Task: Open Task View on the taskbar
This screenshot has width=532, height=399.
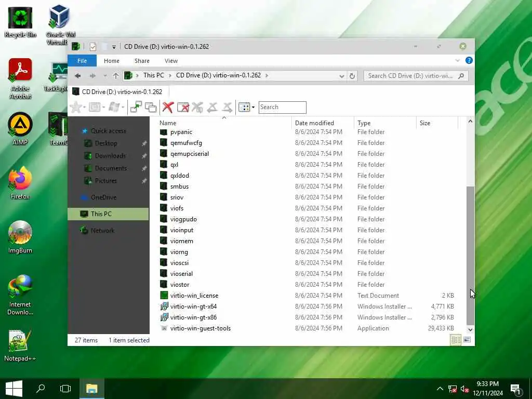Action: click(x=65, y=389)
